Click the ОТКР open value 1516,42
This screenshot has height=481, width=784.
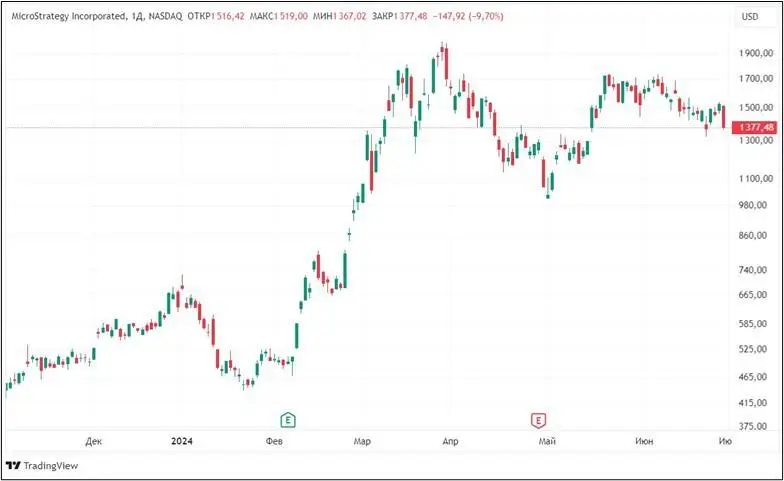pos(229,16)
